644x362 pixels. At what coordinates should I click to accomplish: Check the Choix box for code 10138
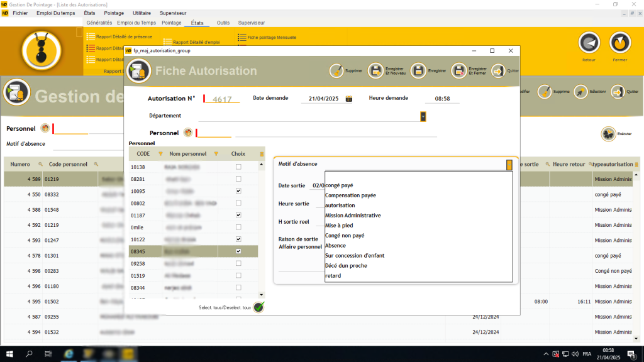pos(238,167)
